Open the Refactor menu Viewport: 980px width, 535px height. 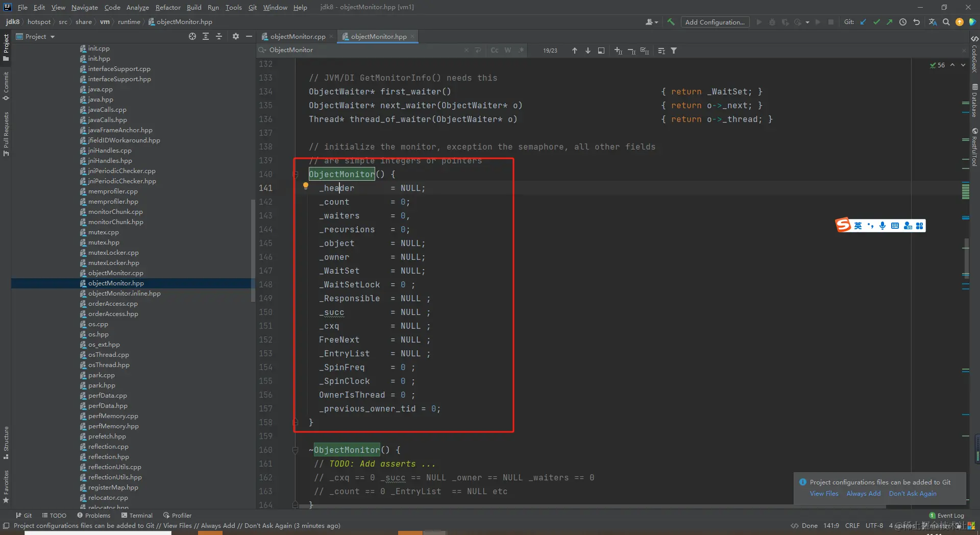tap(168, 7)
